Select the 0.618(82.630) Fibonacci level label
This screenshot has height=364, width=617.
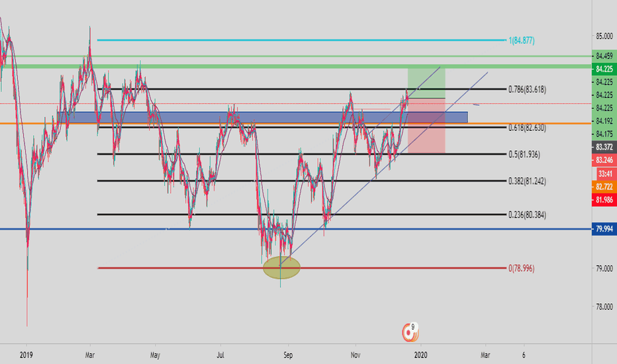click(x=526, y=127)
